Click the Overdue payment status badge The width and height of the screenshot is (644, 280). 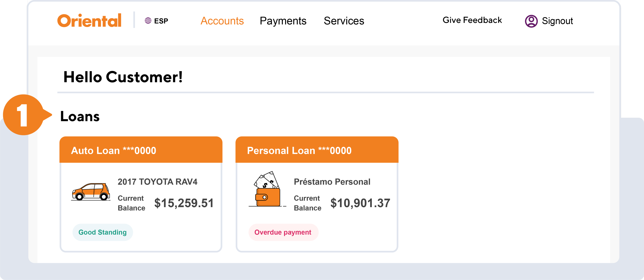click(x=283, y=232)
